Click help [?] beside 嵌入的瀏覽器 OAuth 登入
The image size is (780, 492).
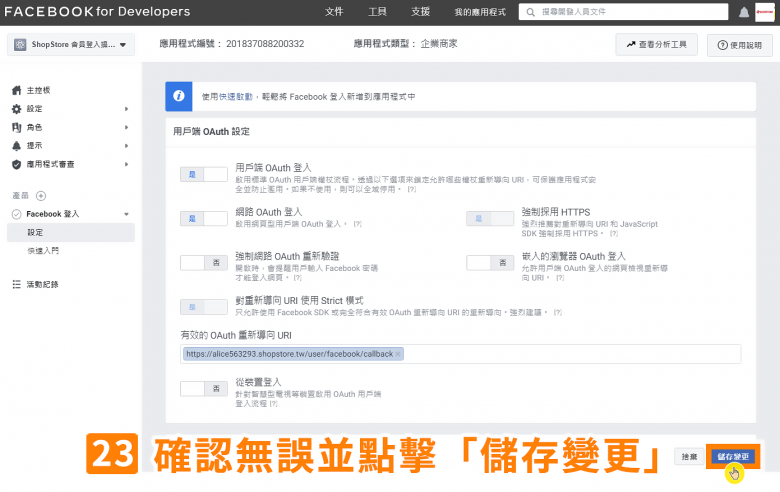click(560, 278)
